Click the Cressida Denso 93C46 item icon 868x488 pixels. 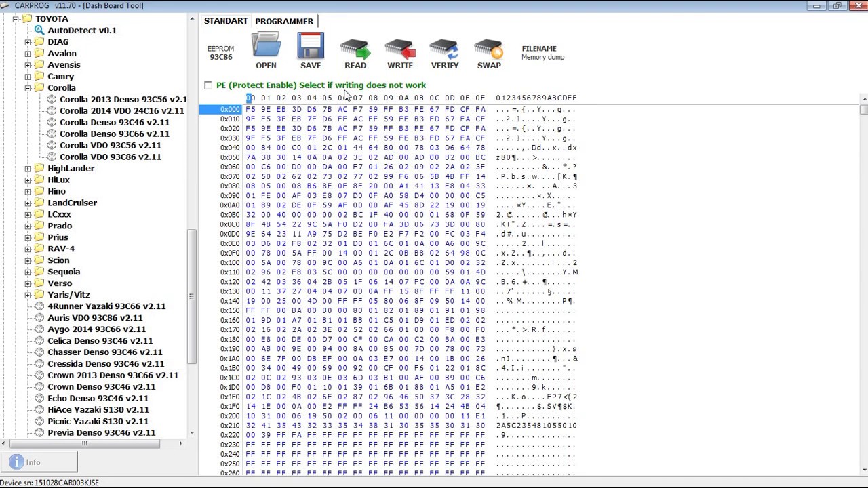pos(39,363)
